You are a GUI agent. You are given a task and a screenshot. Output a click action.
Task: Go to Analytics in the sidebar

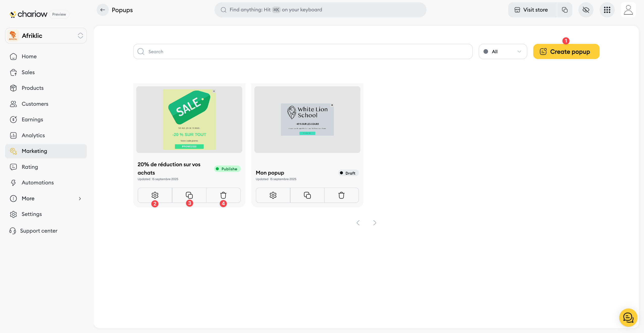click(33, 135)
